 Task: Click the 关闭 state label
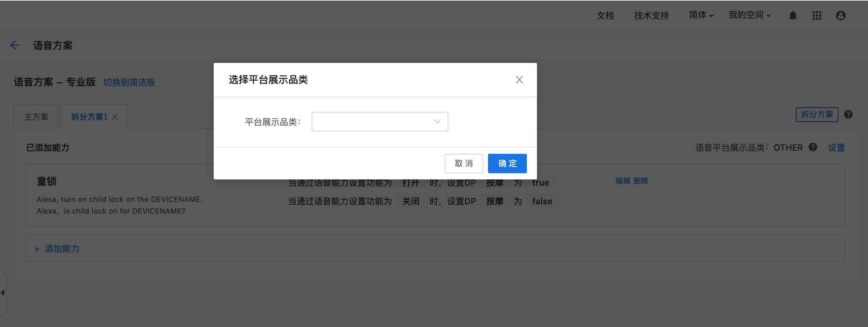pos(411,201)
